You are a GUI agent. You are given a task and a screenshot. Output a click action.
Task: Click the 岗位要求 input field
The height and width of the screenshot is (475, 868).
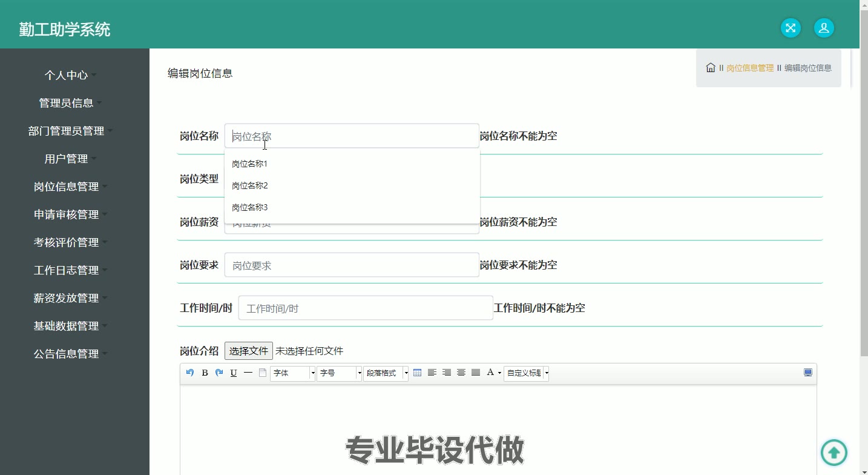[352, 265]
